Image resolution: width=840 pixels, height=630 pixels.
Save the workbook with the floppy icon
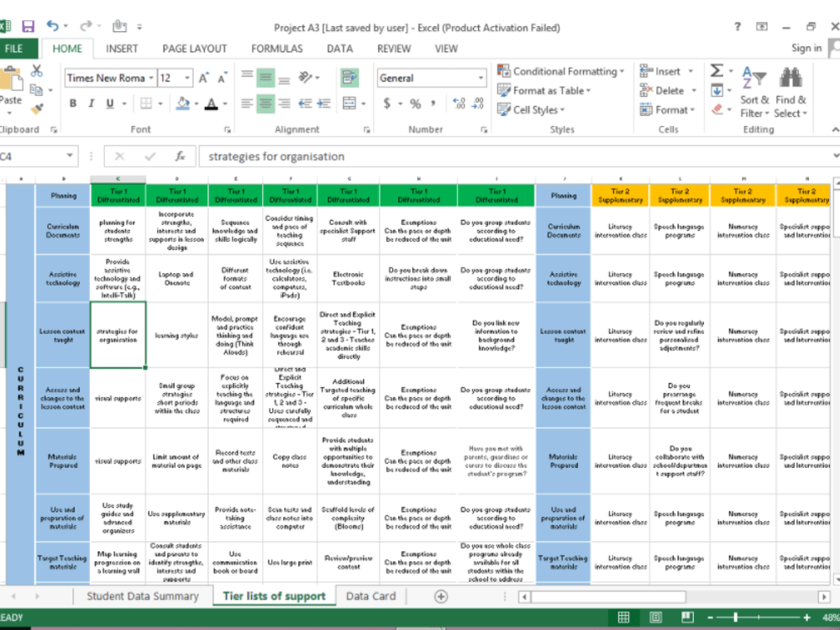pos(28,26)
